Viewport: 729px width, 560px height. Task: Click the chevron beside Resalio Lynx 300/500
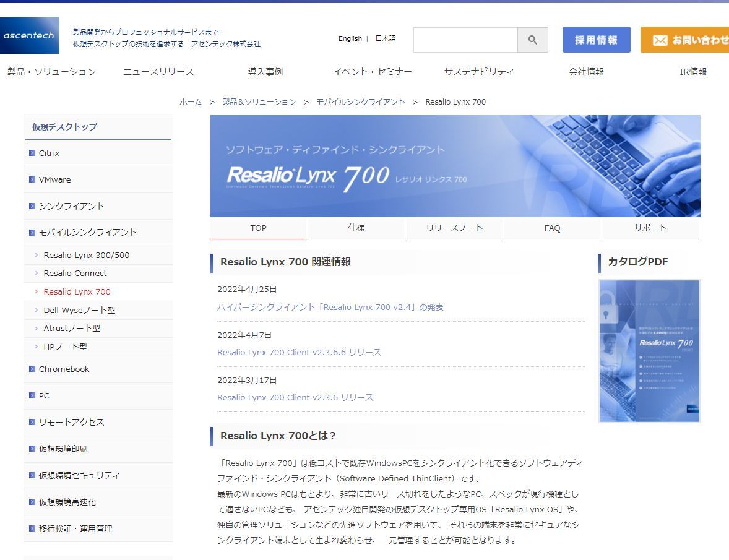coord(37,255)
